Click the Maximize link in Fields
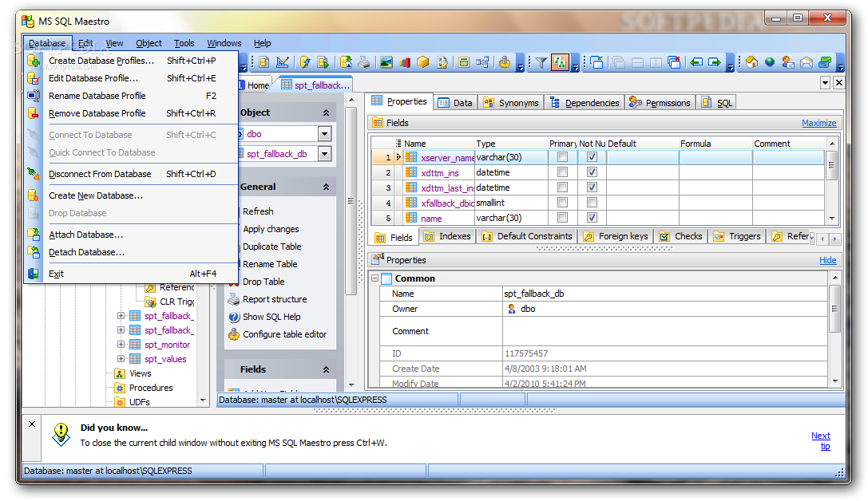 [818, 123]
